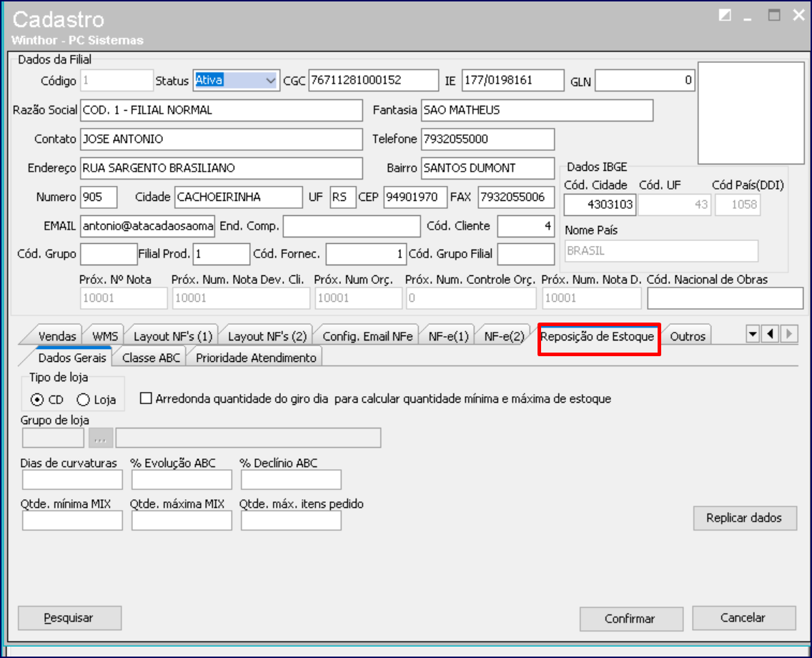The image size is (812, 658).
Task: Click the EMAIL input field
Action: [147, 227]
